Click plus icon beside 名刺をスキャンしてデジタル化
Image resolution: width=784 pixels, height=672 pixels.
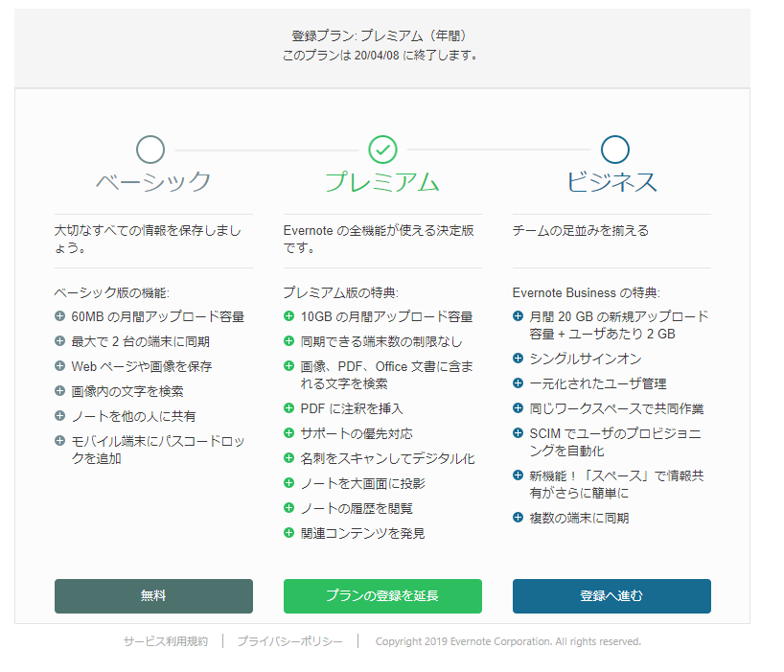[289, 458]
